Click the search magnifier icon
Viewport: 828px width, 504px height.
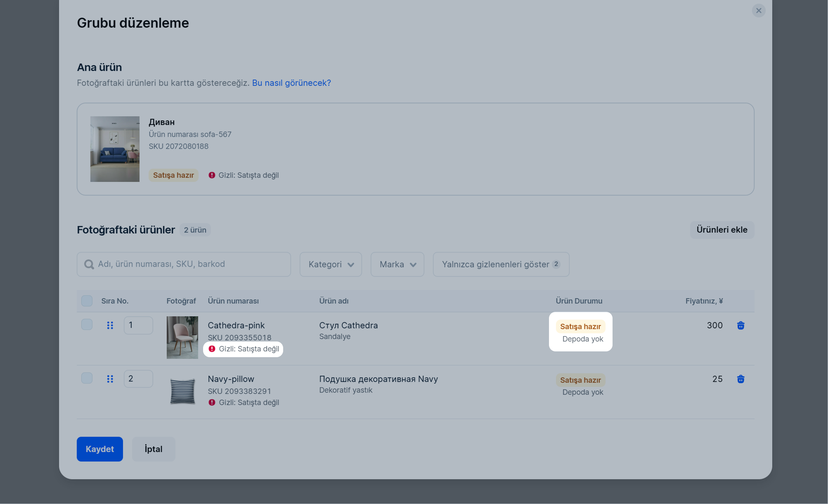(x=89, y=264)
